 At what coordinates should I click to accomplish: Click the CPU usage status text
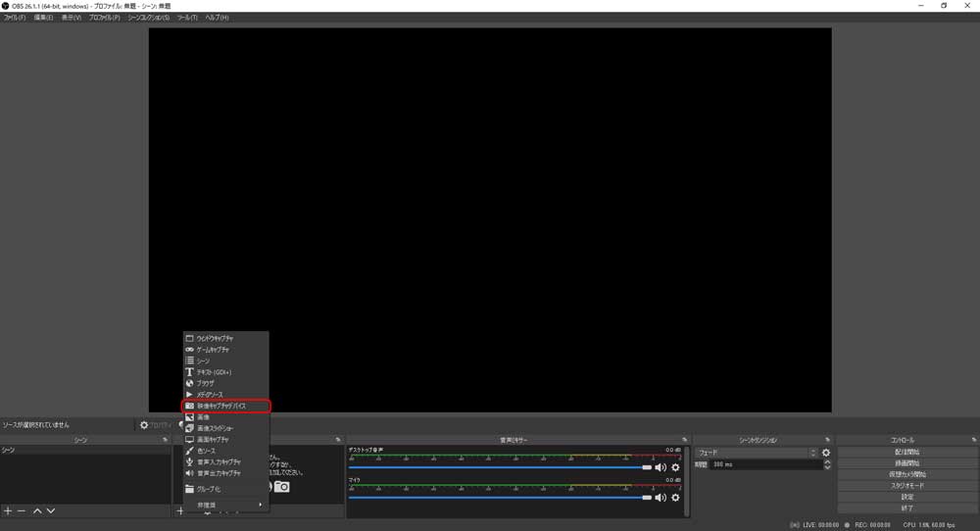[x=929, y=525]
